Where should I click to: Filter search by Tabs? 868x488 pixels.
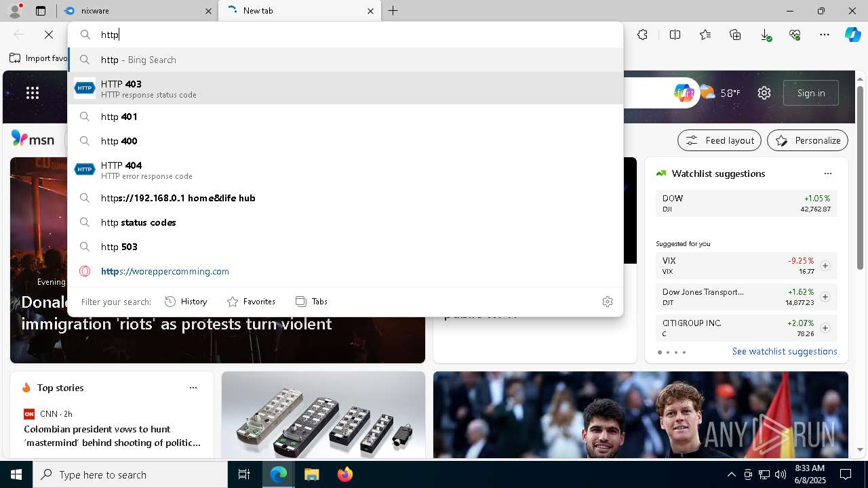(x=311, y=302)
